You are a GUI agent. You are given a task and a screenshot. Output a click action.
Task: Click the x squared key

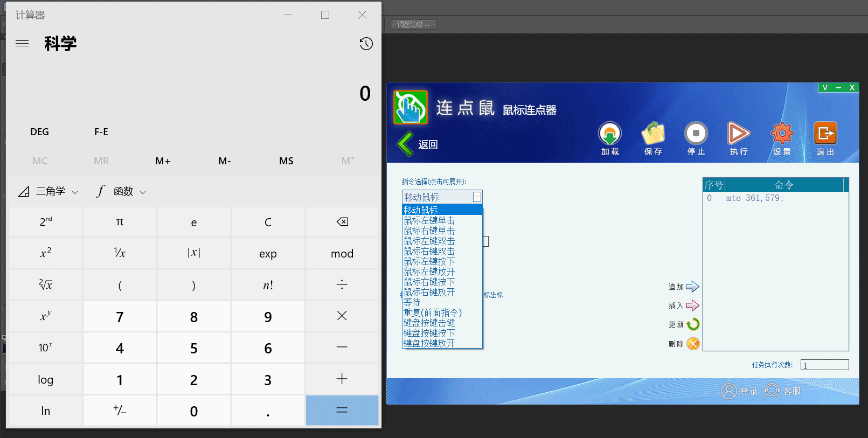[x=46, y=253]
